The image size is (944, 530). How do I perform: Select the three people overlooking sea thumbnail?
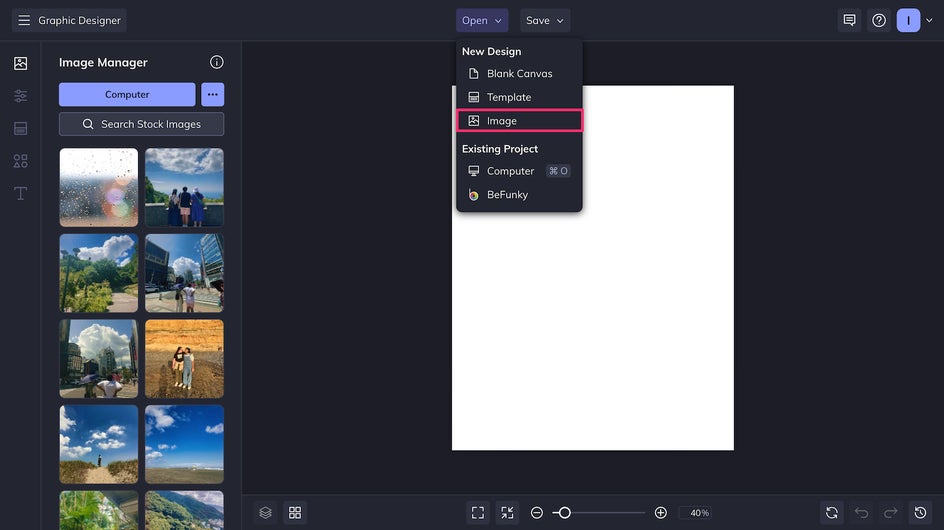coord(184,187)
